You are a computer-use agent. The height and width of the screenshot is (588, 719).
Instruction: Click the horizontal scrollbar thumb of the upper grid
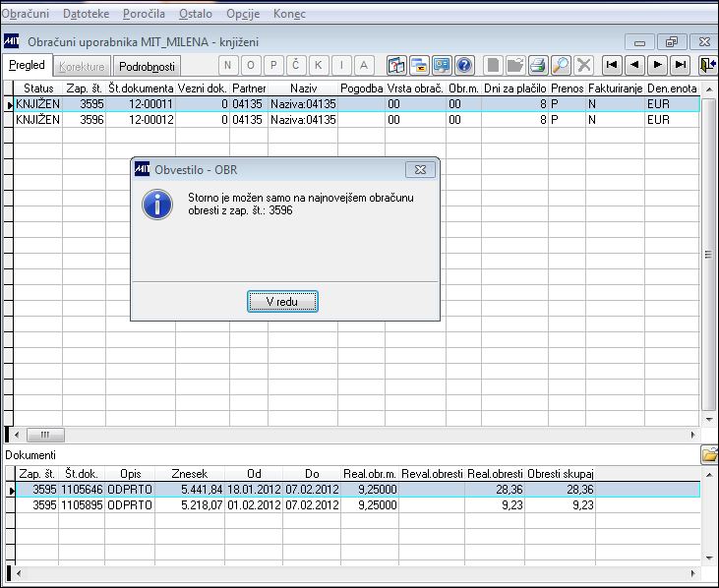coord(45,435)
